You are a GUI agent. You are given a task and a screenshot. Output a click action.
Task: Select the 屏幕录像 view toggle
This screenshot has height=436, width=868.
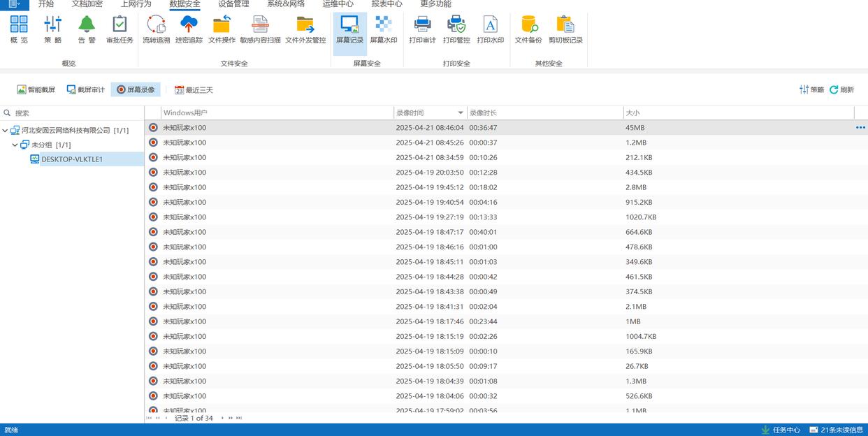tap(136, 89)
